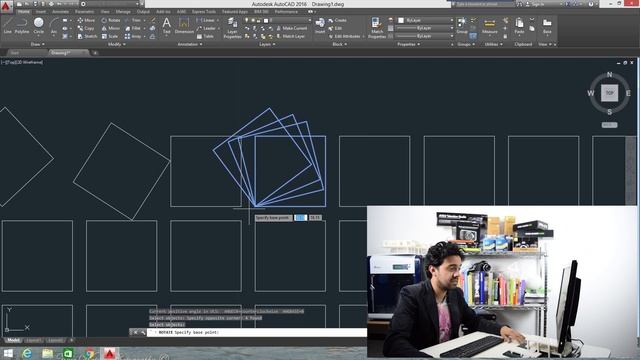This screenshot has height=360, width=640.
Task: Choose the Leader annotation tool
Action: coord(206,28)
